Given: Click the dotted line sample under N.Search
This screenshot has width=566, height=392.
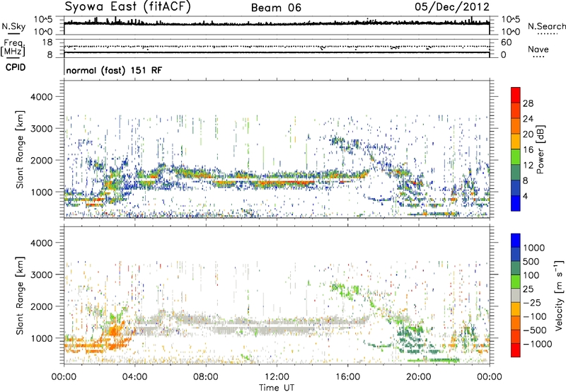Looking at the screenshot, I should click(547, 33).
